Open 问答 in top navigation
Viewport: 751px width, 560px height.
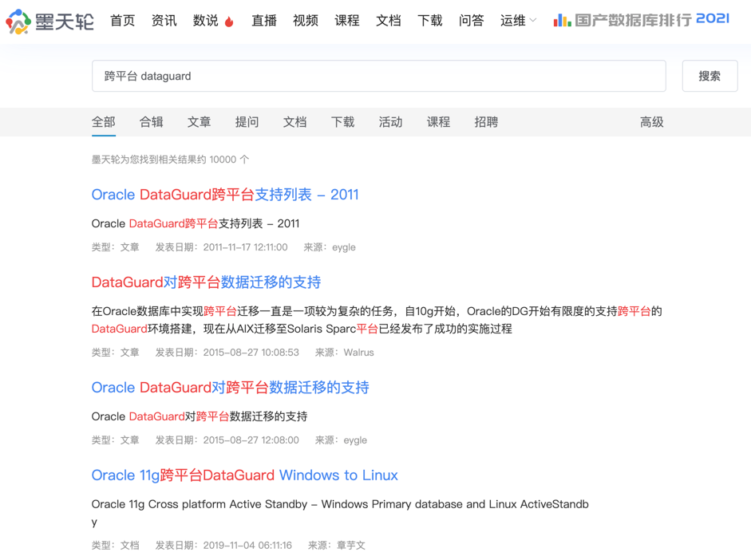[x=472, y=21]
